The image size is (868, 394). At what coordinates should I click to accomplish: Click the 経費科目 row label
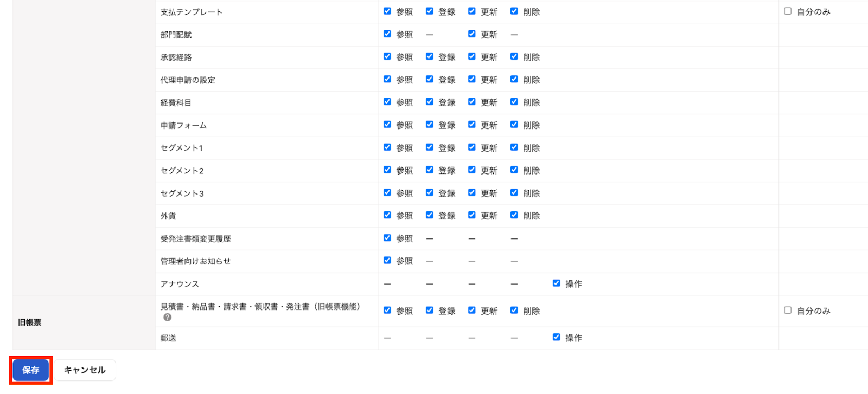(176, 103)
